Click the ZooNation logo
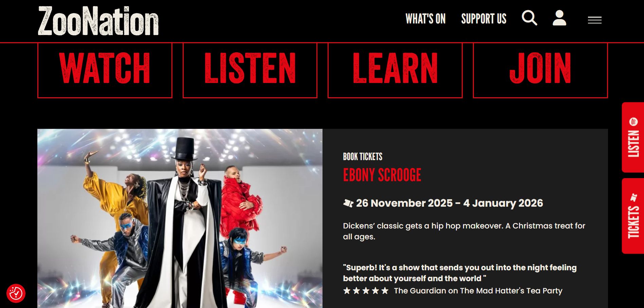This screenshot has width=644, height=308. 98,21
